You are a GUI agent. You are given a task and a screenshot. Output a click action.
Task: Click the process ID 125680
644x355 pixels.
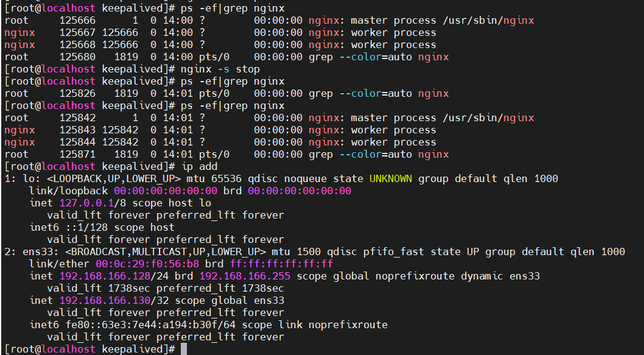[x=78, y=57]
